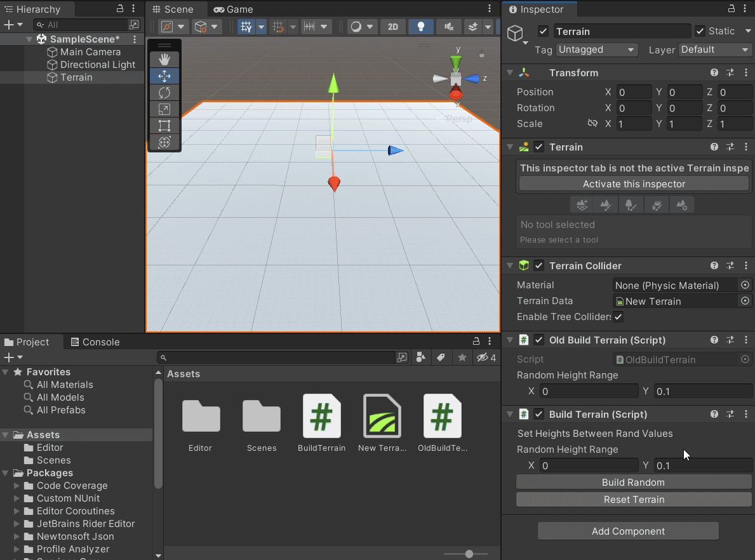Disable Enable Tree Colliders checkbox
Screen dimensions: 755x560
(618, 317)
